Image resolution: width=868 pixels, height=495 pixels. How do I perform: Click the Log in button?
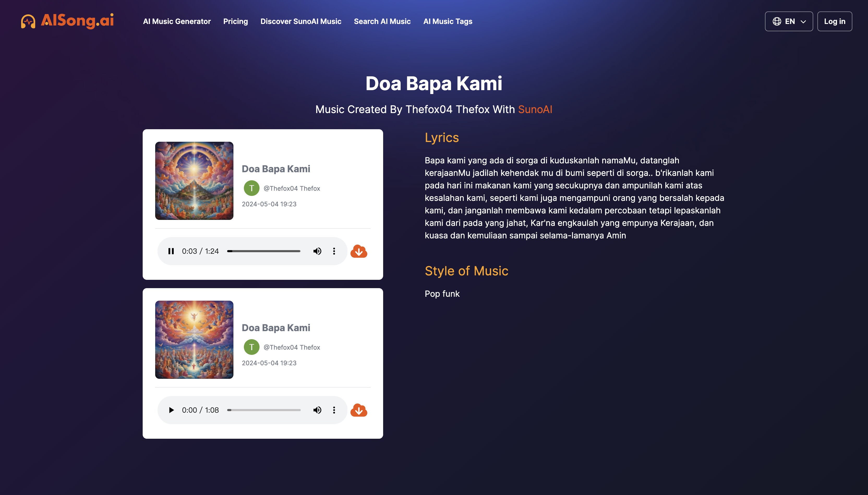point(835,21)
